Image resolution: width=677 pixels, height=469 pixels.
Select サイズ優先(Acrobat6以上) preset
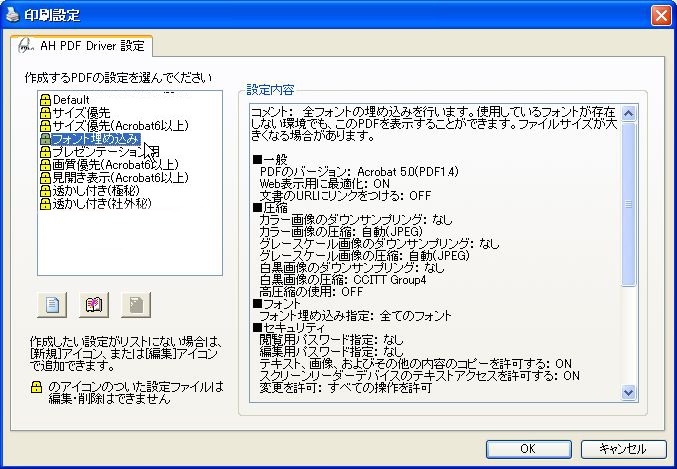pos(120,126)
